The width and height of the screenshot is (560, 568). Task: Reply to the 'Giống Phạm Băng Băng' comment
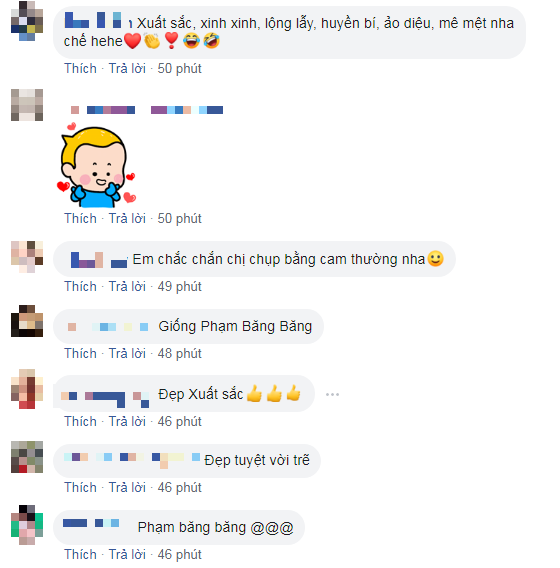127,353
